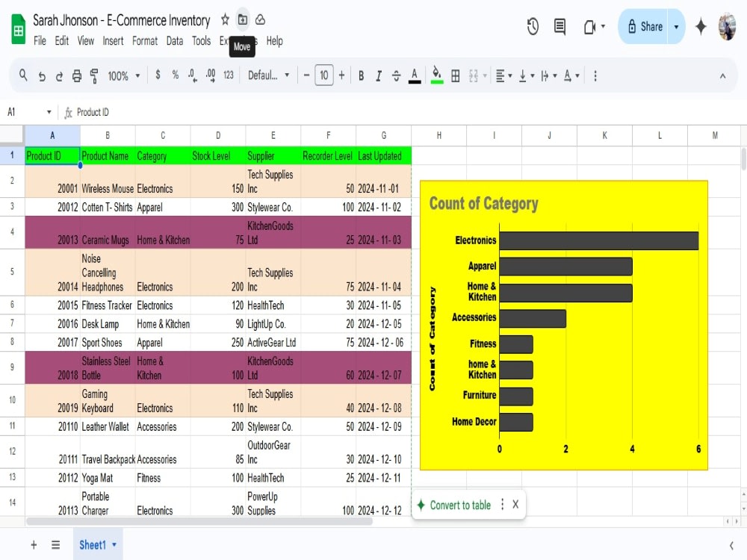Open Convert to table more options
Image resolution: width=747 pixels, height=560 pixels.
coord(502,504)
